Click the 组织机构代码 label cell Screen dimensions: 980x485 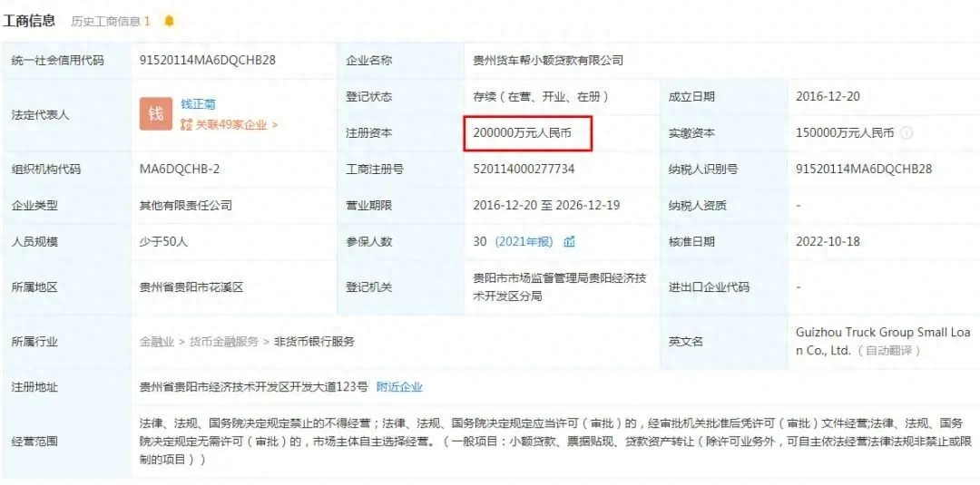(x=66, y=170)
